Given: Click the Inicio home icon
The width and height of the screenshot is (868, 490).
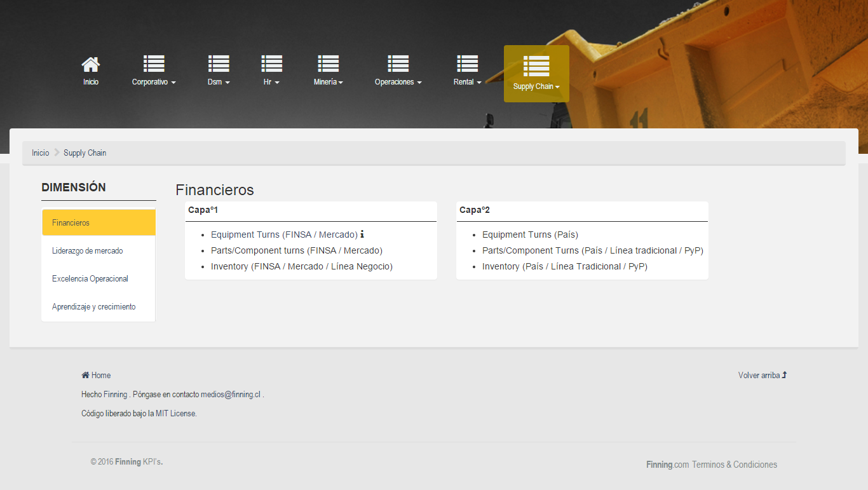Looking at the screenshot, I should click(x=91, y=64).
